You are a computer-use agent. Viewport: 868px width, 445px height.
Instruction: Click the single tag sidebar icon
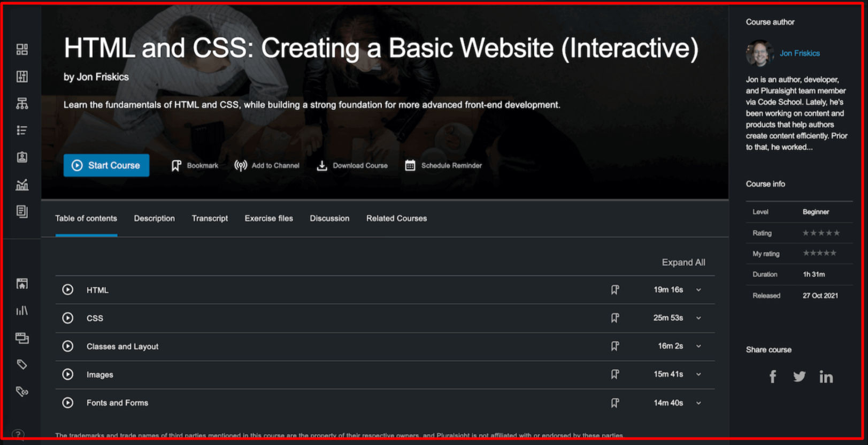[x=22, y=365]
